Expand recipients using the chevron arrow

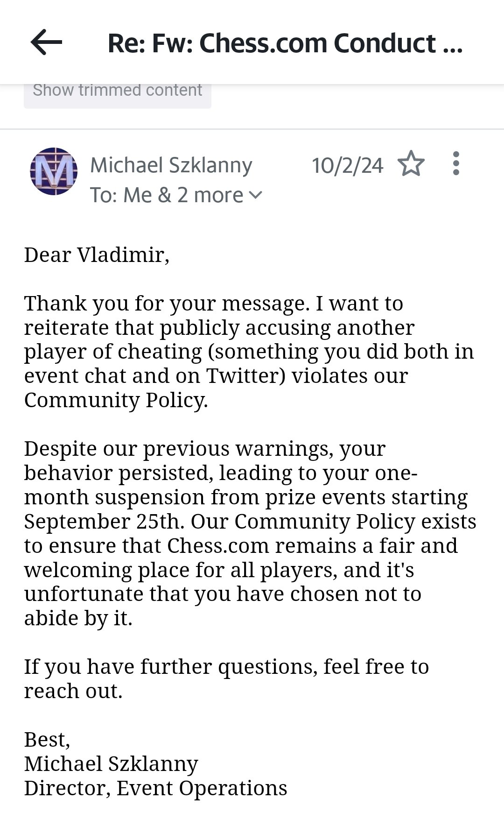pyautogui.click(x=256, y=195)
